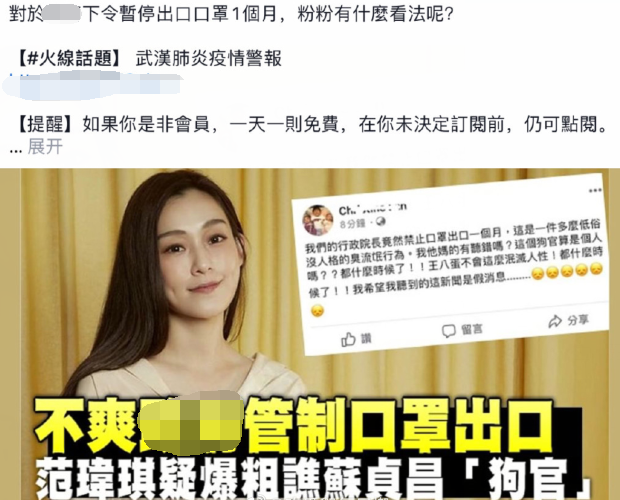The height and width of the screenshot is (500, 620).
Task: Click the thumbs-up 讚 icon
Action: (x=348, y=339)
